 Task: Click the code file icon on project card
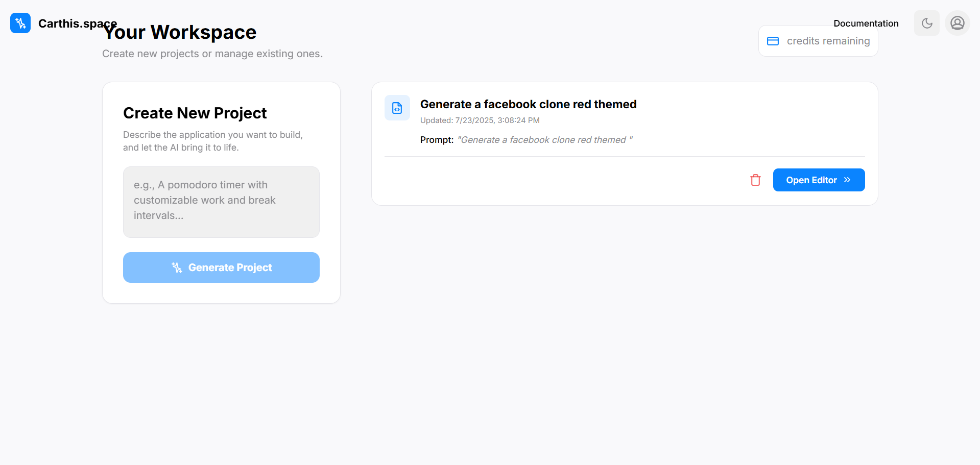pyautogui.click(x=397, y=108)
